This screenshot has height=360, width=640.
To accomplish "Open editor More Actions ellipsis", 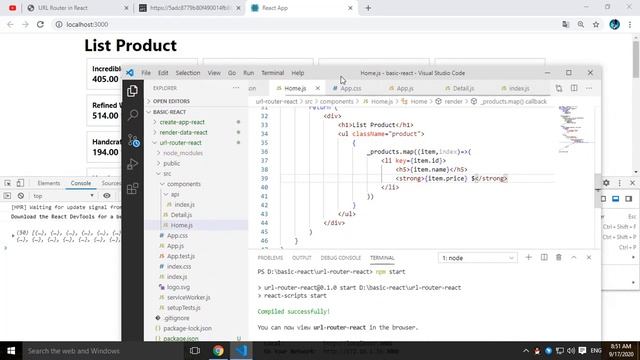I will (589, 88).
